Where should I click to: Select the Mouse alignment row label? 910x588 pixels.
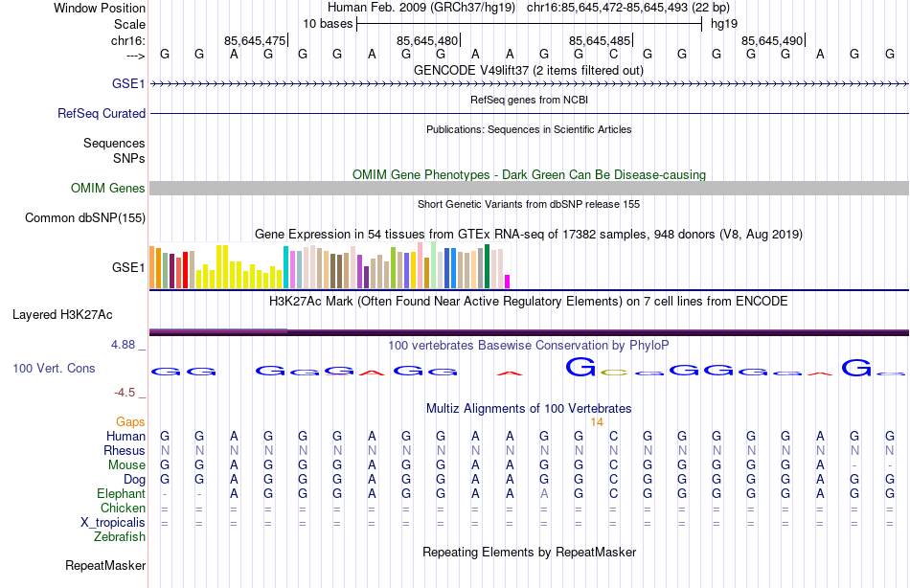[126, 465]
